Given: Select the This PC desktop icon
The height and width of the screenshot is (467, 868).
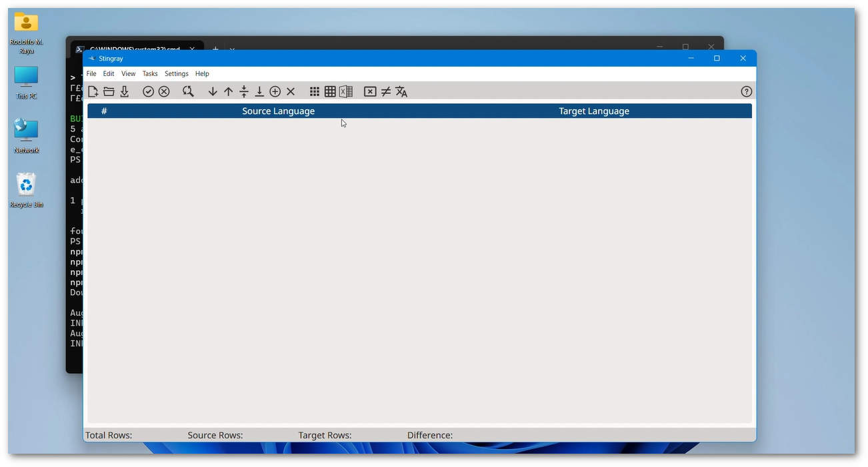Looking at the screenshot, I should coord(26,83).
